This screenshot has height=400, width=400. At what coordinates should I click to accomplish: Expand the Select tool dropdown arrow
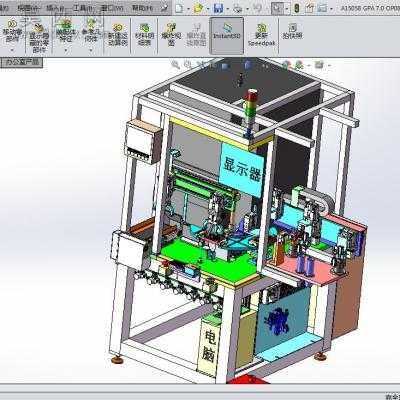287,8
